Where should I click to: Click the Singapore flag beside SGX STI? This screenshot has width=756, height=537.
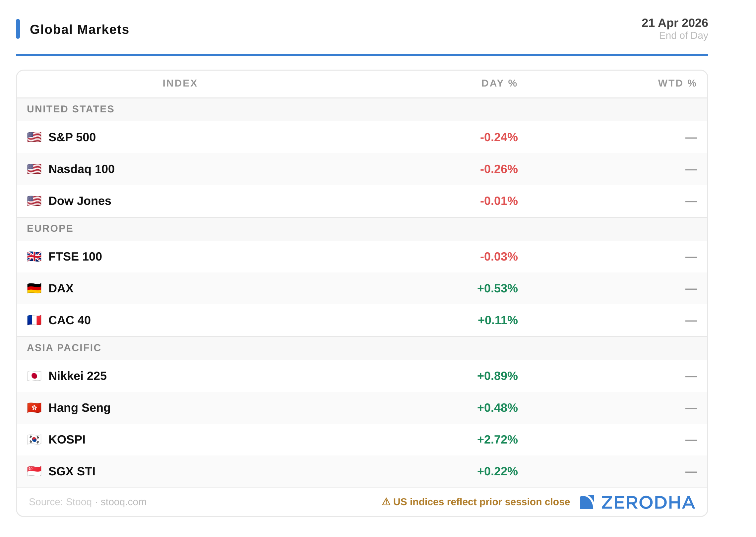(x=34, y=471)
